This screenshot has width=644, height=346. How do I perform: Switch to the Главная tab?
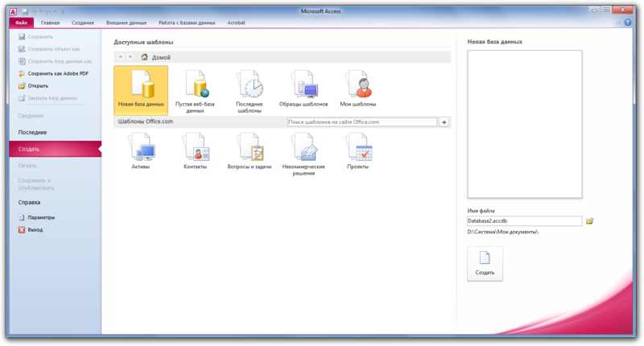click(x=50, y=23)
